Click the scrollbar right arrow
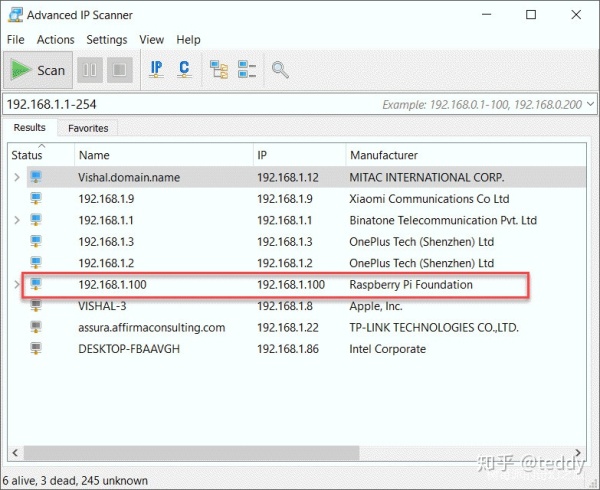This screenshot has width=600, height=490. tap(578, 453)
